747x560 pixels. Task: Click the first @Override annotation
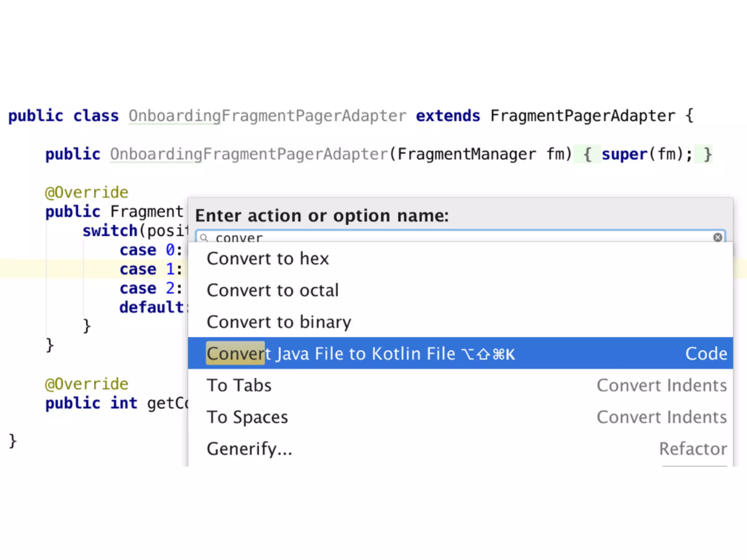tap(86, 192)
